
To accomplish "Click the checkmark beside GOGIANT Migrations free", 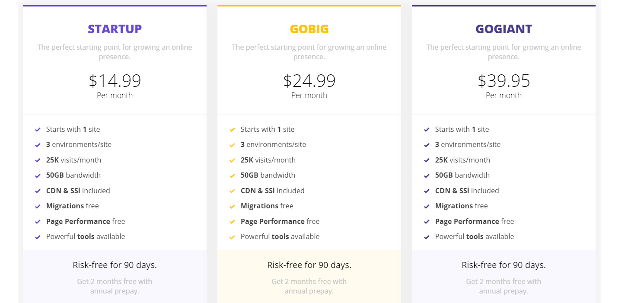I will click(x=427, y=207).
